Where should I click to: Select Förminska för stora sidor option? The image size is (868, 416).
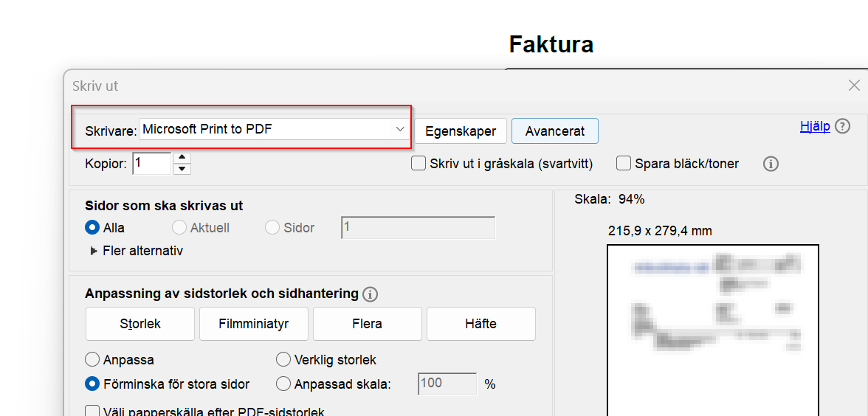(92, 384)
